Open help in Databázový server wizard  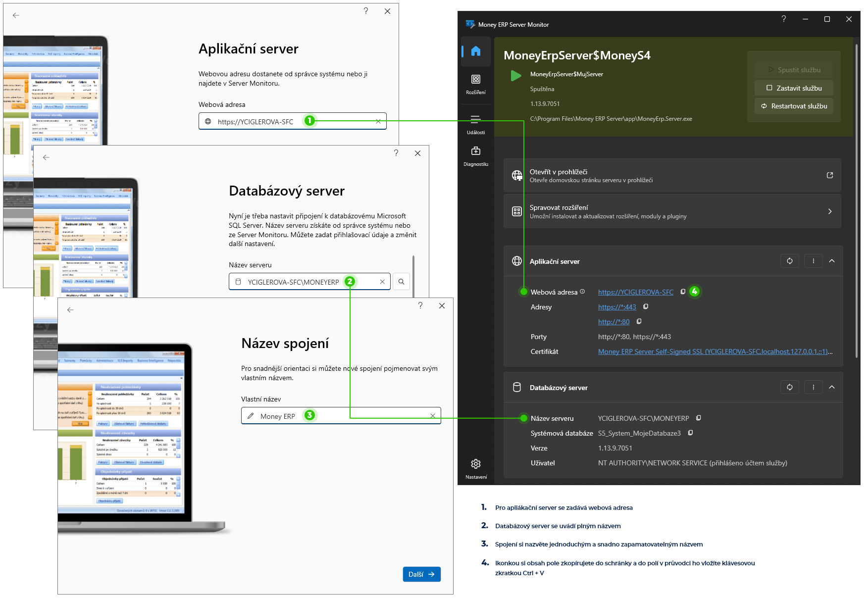pyautogui.click(x=396, y=153)
